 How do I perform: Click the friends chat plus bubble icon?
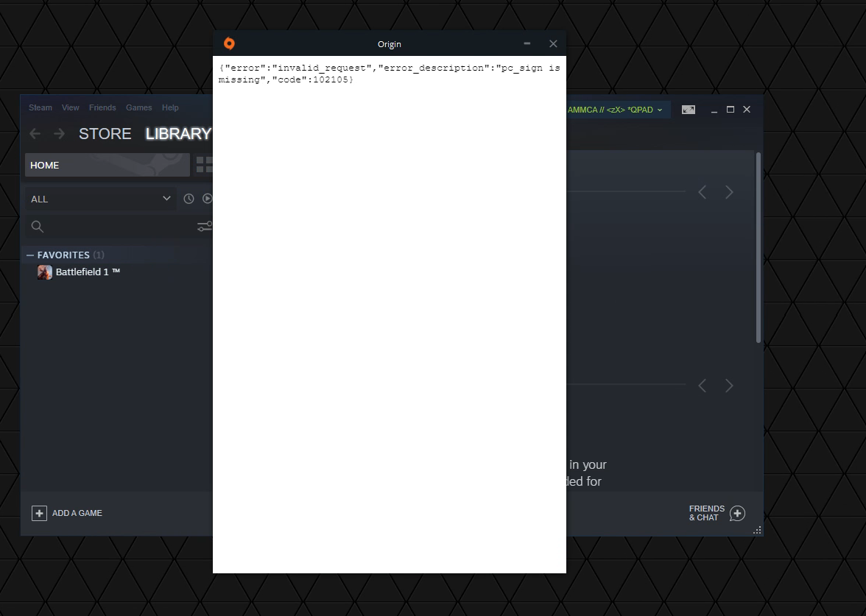pos(737,514)
